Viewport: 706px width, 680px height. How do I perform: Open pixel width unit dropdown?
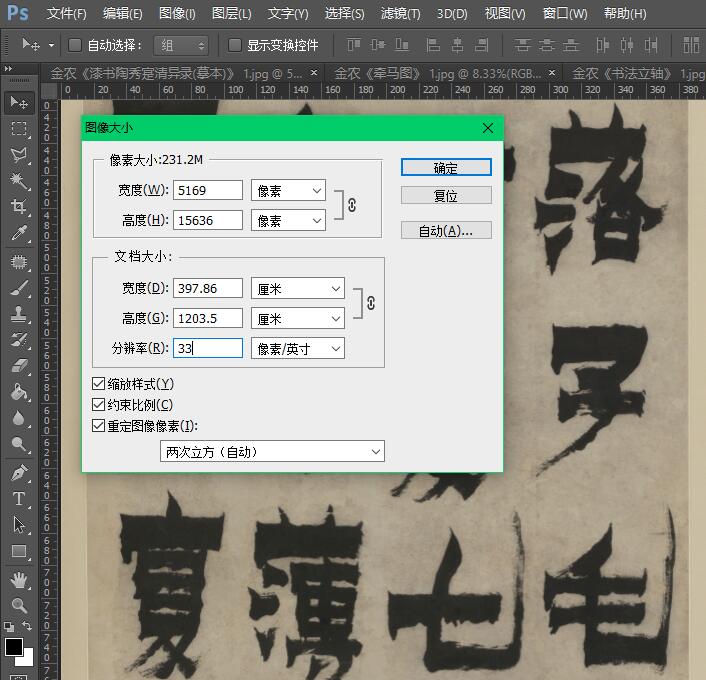click(x=288, y=190)
